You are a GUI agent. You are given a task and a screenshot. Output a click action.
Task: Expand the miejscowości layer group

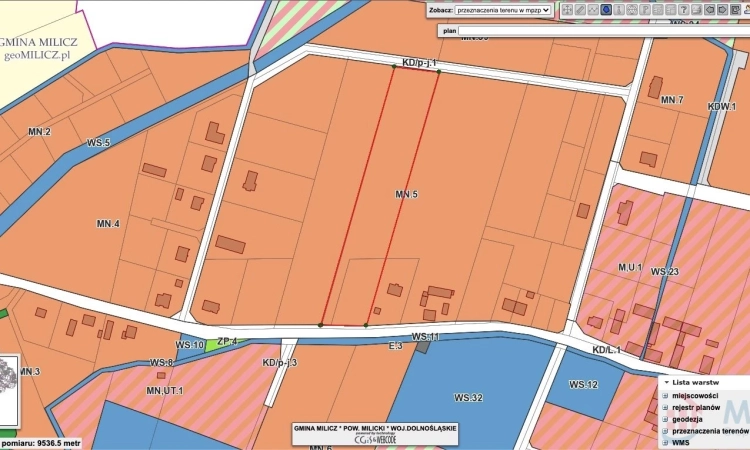point(666,395)
